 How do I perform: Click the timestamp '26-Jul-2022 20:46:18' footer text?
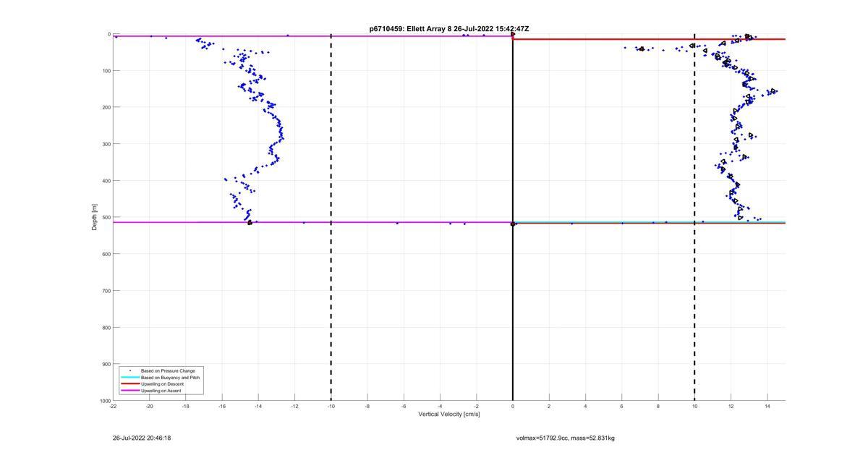click(x=142, y=438)
